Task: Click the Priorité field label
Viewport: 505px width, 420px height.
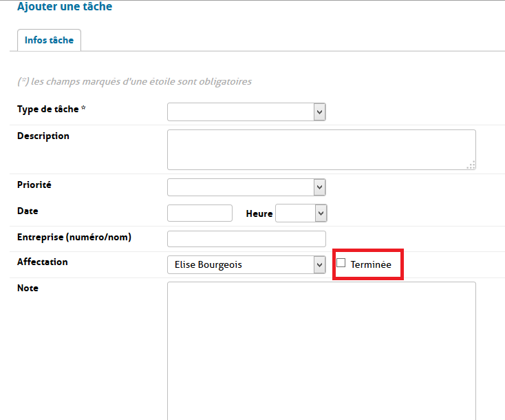Action: pyautogui.click(x=34, y=185)
